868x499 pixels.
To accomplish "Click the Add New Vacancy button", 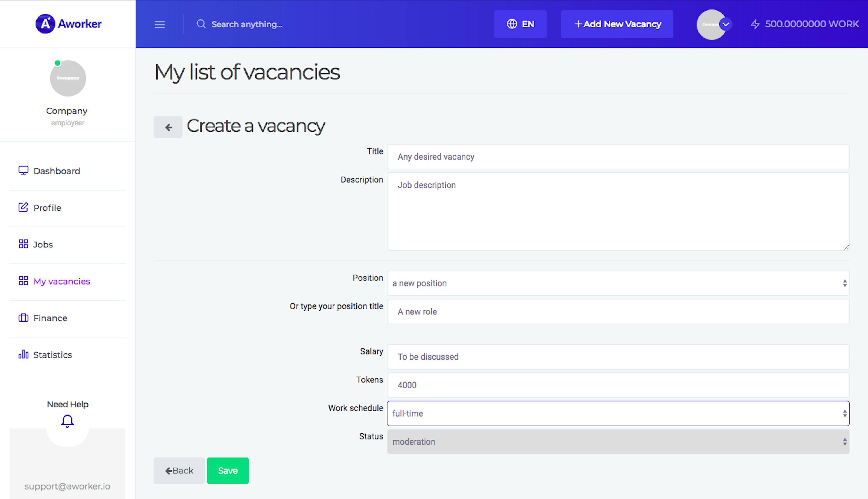I will [617, 24].
